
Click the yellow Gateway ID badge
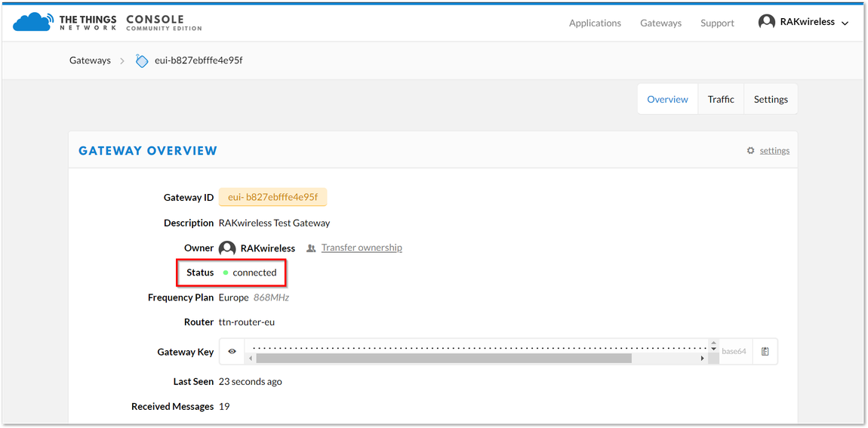273,196
